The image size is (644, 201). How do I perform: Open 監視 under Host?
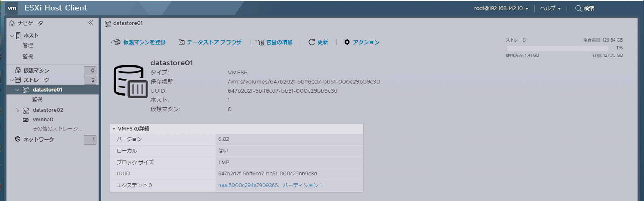pos(28,56)
